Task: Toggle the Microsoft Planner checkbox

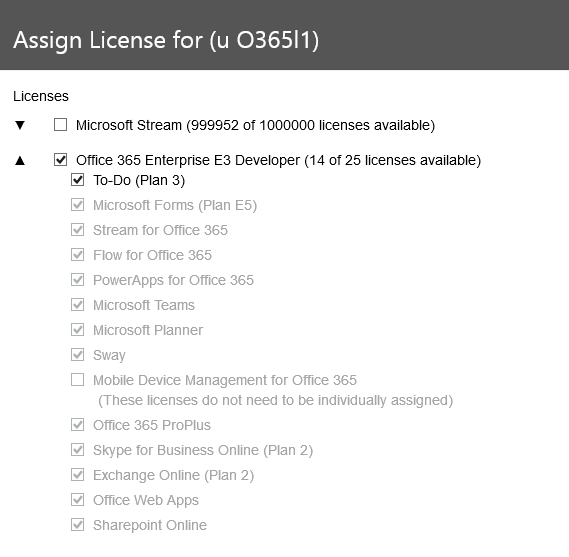Action: click(x=77, y=330)
